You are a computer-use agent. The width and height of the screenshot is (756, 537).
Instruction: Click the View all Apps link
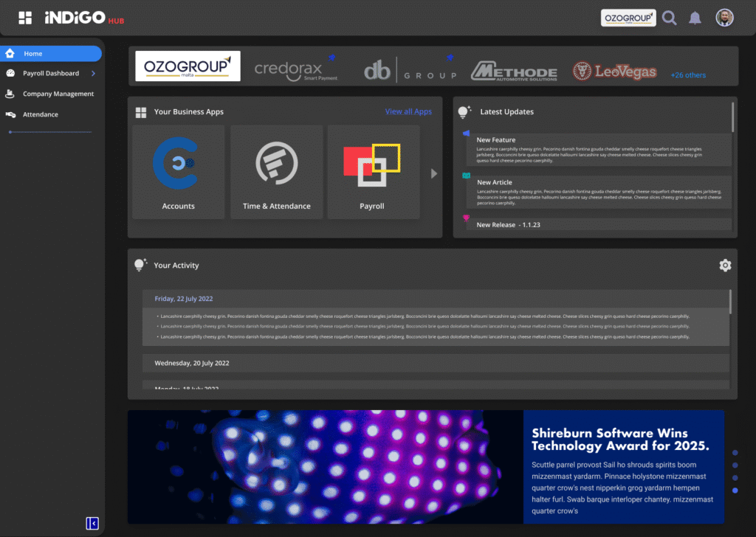coord(408,112)
